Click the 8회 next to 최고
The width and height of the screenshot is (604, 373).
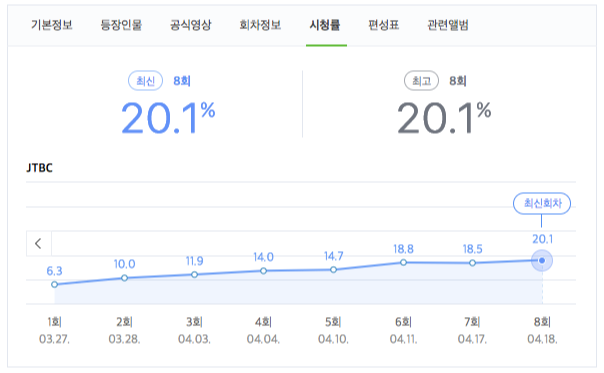[x=458, y=81]
